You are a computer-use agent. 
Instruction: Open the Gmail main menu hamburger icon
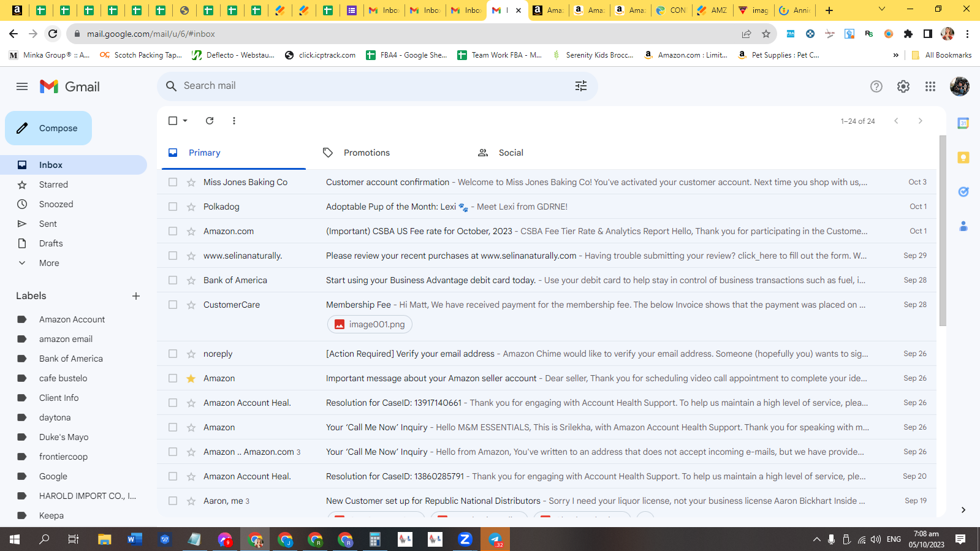(x=22, y=86)
